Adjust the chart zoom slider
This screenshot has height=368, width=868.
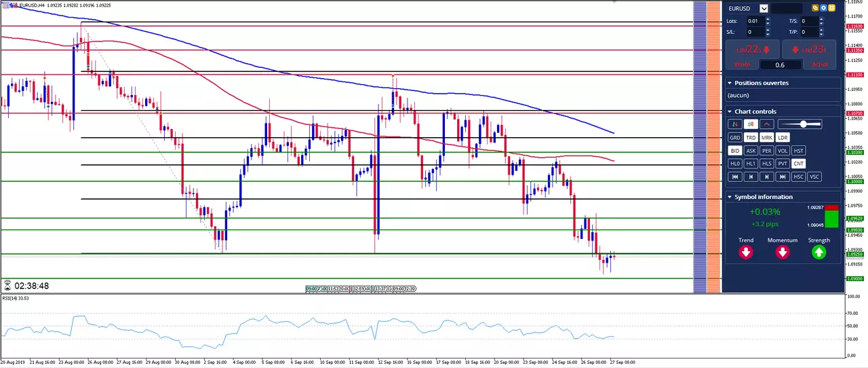coord(800,124)
